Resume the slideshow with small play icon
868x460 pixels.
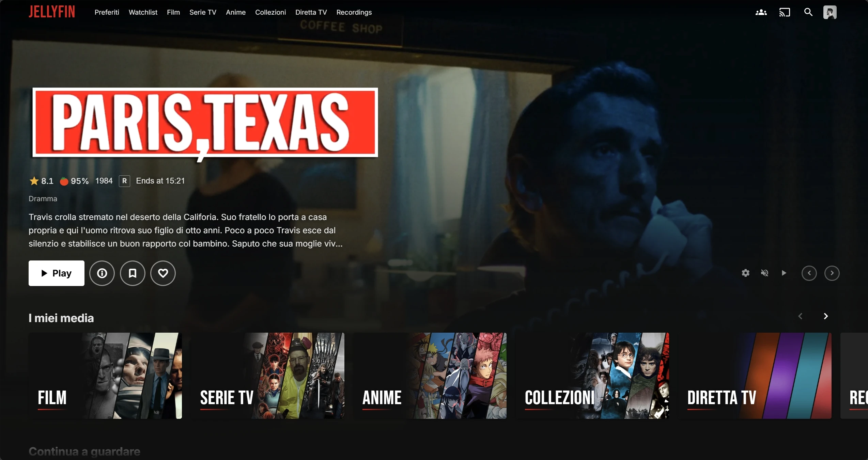(x=784, y=273)
